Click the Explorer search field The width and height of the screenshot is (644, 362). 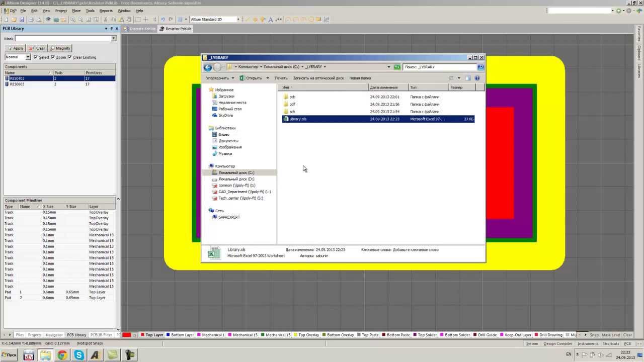pyautogui.click(x=439, y=67)
